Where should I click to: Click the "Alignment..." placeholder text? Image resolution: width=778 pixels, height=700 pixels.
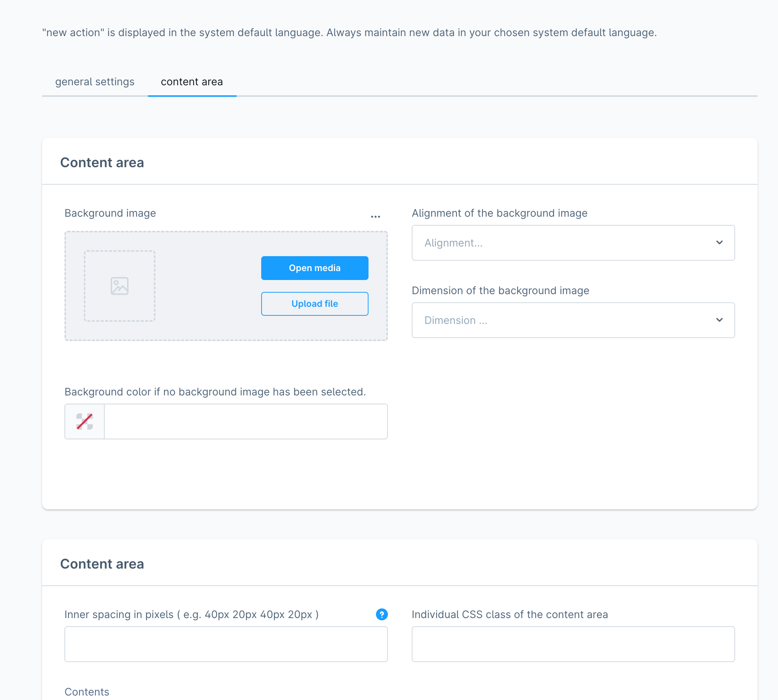[453, 243]
